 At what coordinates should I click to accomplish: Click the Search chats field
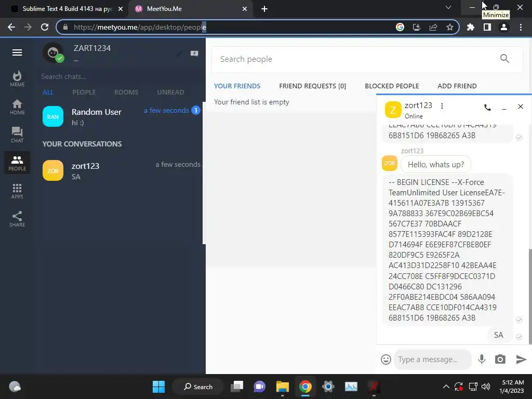(119, 77)
